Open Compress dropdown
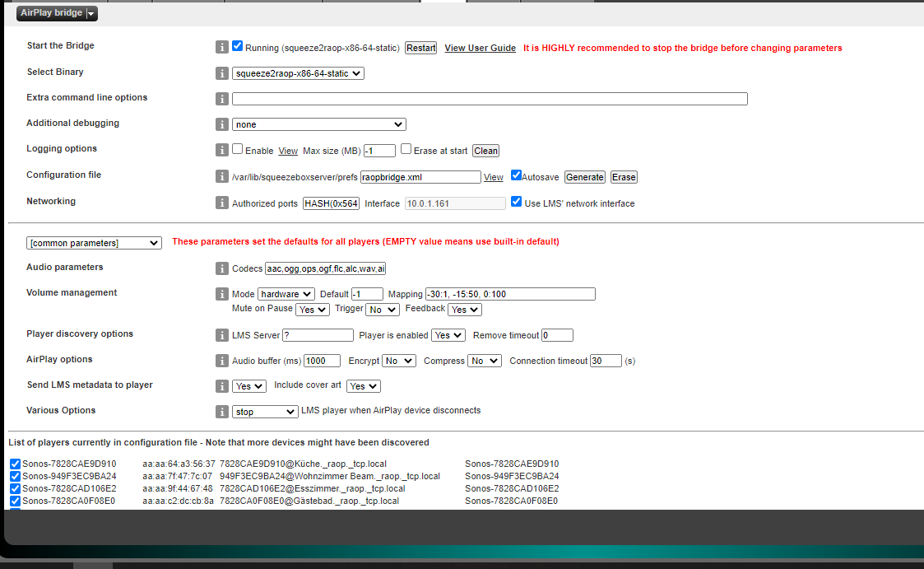Screen dimensions: 924x569 click(x=485, y=361)
